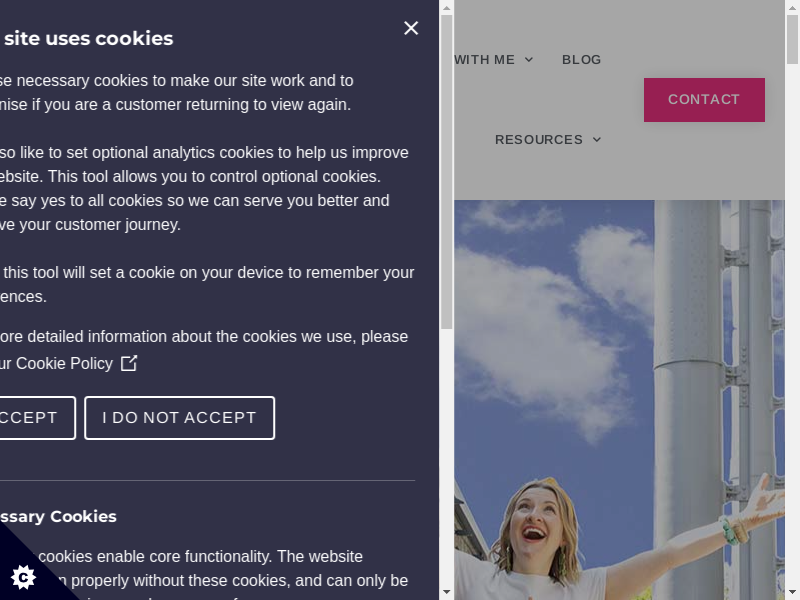
Task: Open the BLOG menu item
Action: [x=581, y=60]
